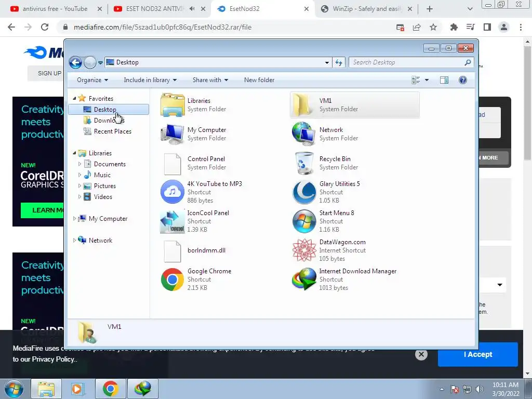Select Pictures under Libraries
532x399 pixels.
click(105, 186)
